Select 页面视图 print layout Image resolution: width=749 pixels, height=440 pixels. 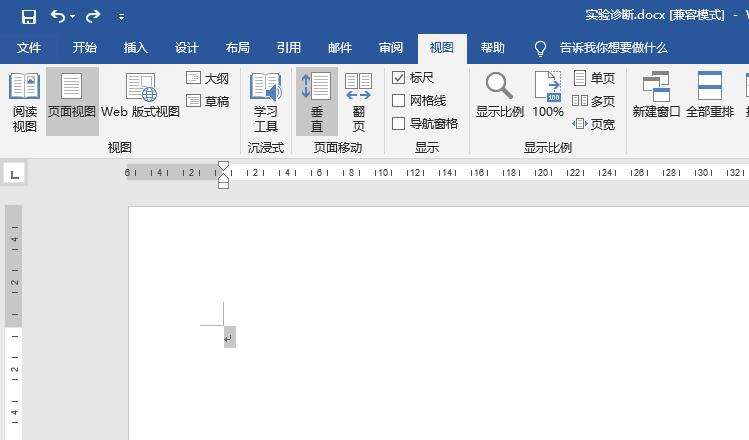(72, 101)
